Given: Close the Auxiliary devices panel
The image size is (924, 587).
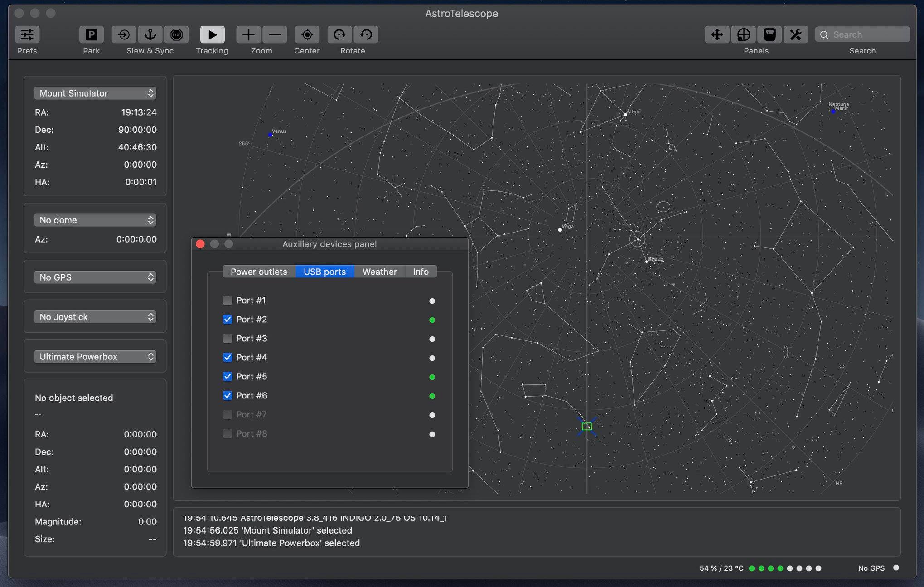Looking at the screenshot, I should (x=200, y=244).
